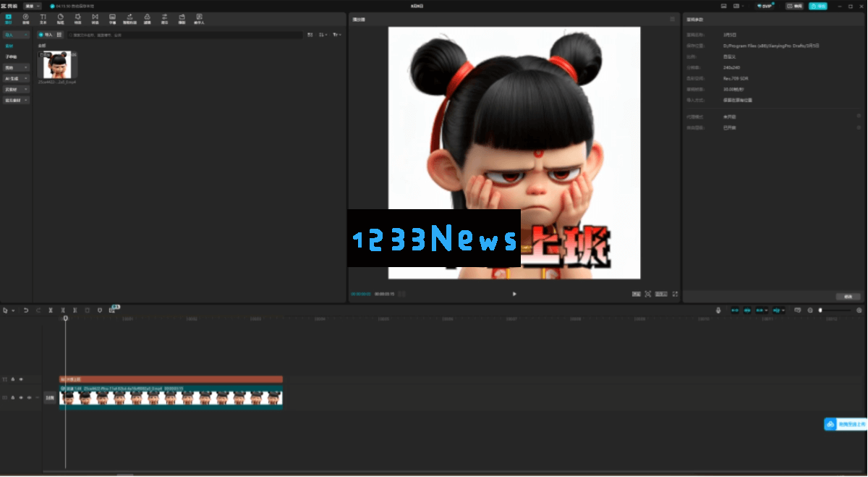Redo the last action
This screenshot has width=868, height=477.
click(38, 311)
